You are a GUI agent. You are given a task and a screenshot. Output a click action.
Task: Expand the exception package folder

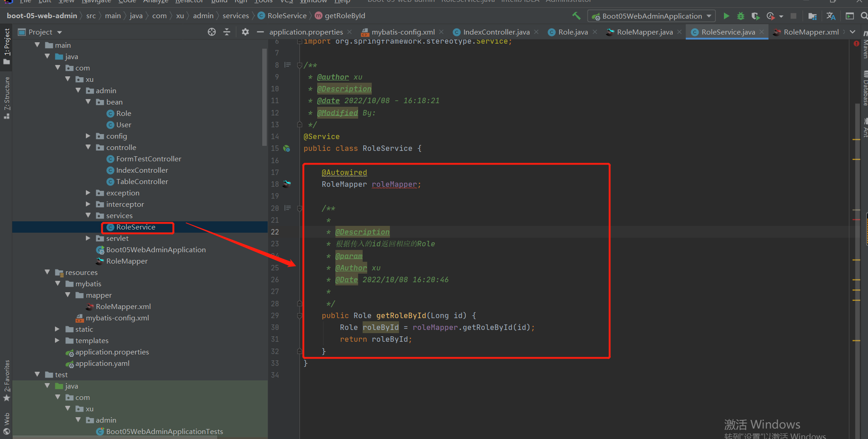pos(89,193)
